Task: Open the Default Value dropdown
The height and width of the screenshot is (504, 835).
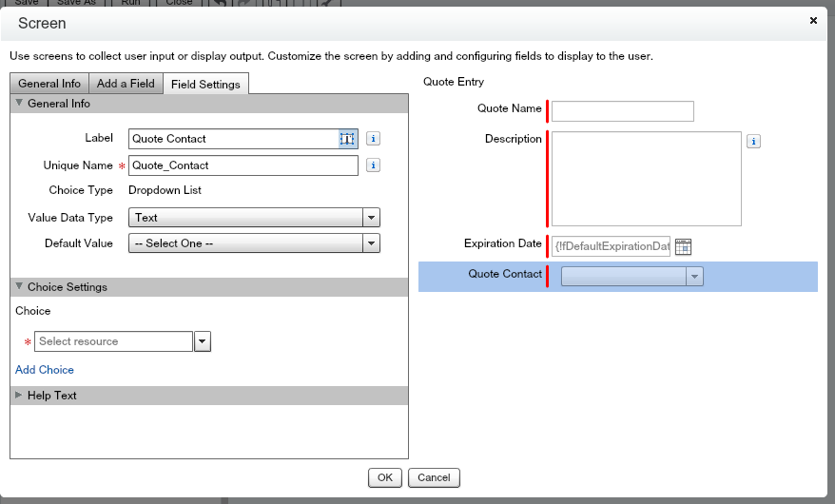Action: (371, 243)
